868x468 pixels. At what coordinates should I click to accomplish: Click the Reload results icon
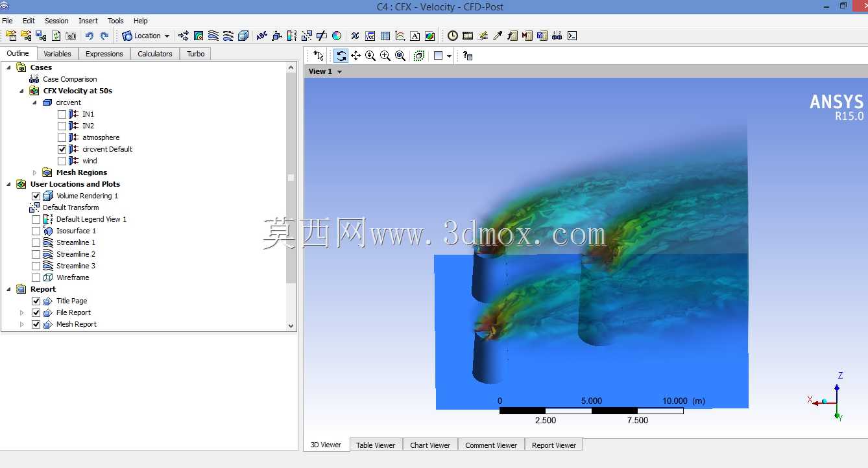[x=56, y=36]
